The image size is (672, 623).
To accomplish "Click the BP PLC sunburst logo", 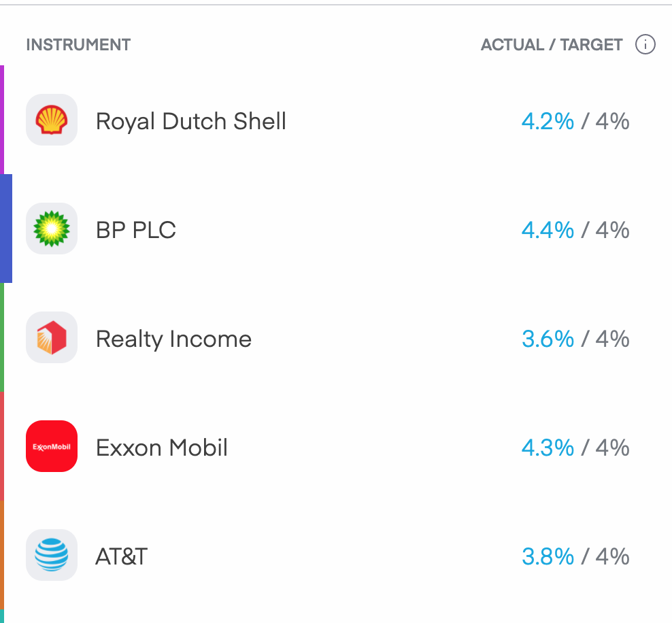I will pyautogui.click(x=52, y=229).
